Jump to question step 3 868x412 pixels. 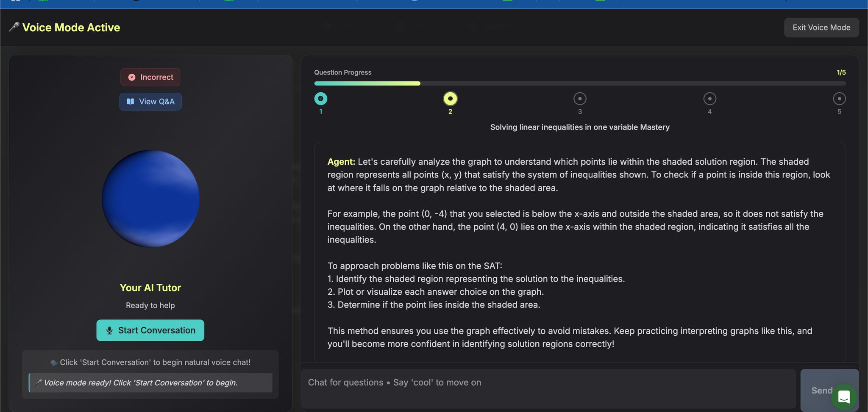tap(580, 99)
